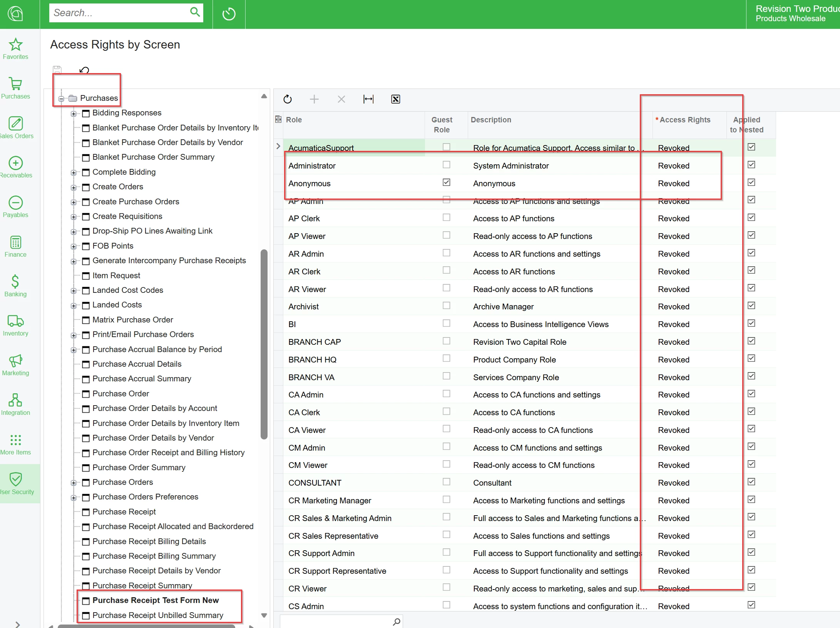Open recent history clock icon
The height and width of the screenshot is (628, 840).
point(229,14)
